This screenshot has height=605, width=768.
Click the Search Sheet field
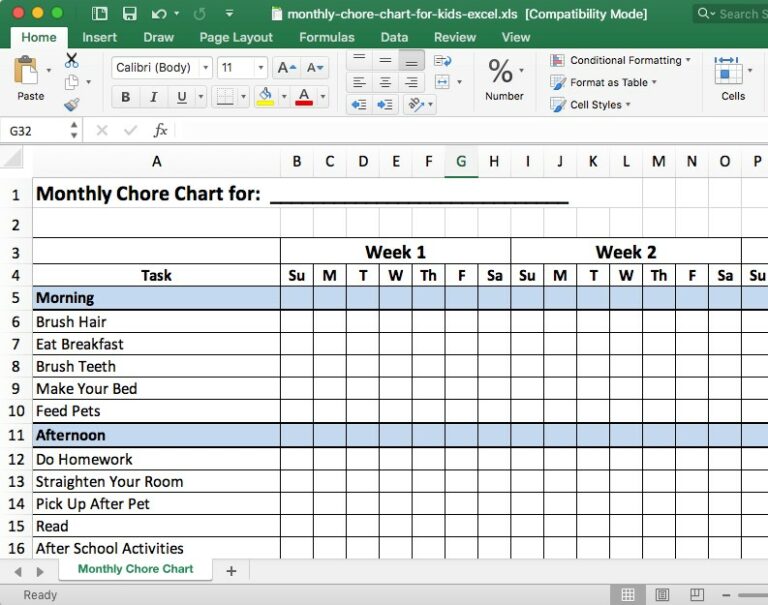[731, 14]
